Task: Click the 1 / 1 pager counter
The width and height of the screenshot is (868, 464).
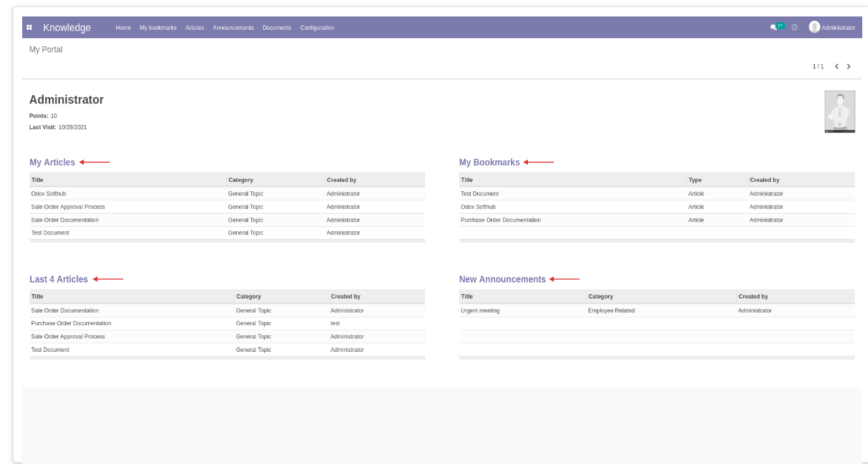Action: click(818, 67)
